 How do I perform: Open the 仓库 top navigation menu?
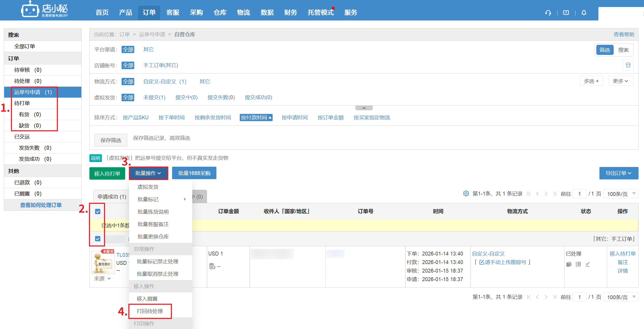[220, 12]
